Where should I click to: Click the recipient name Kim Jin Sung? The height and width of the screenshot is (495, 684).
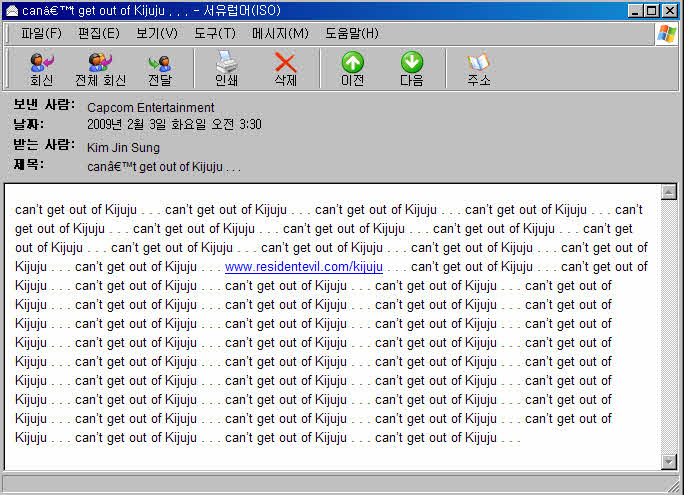point(123,147)
